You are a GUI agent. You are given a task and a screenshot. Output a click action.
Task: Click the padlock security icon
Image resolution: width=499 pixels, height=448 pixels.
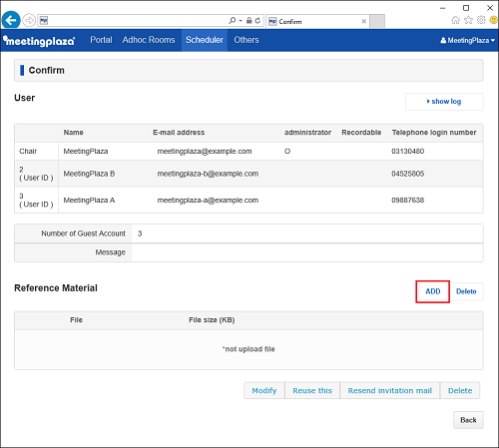249,21
